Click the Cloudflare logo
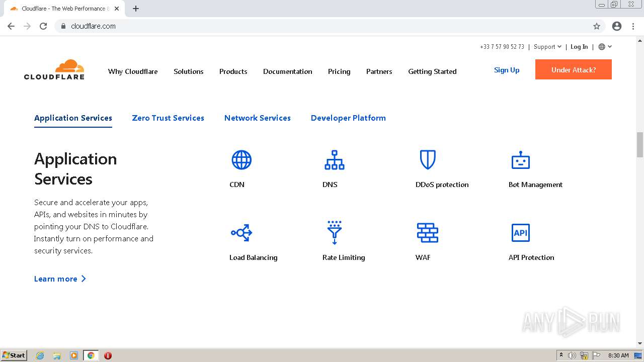This screenshot has width=644, height=362. click(x=54, y=69)
